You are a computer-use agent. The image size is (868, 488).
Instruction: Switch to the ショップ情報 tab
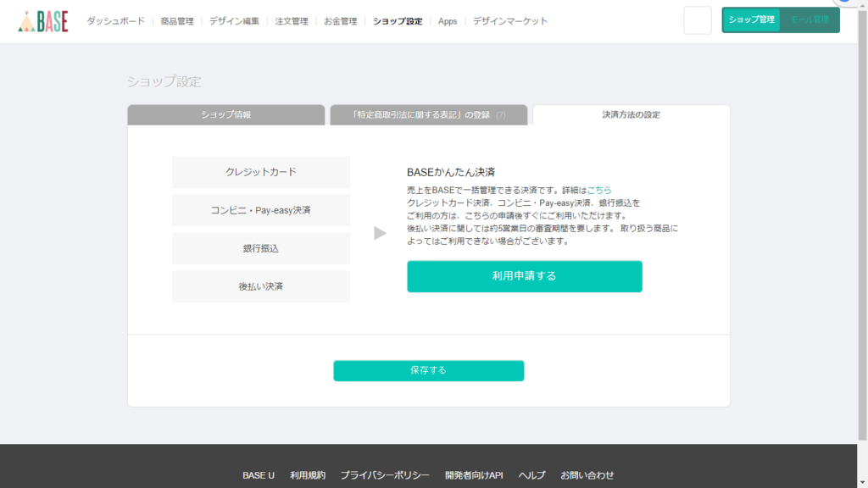click(x=225, y=114)
